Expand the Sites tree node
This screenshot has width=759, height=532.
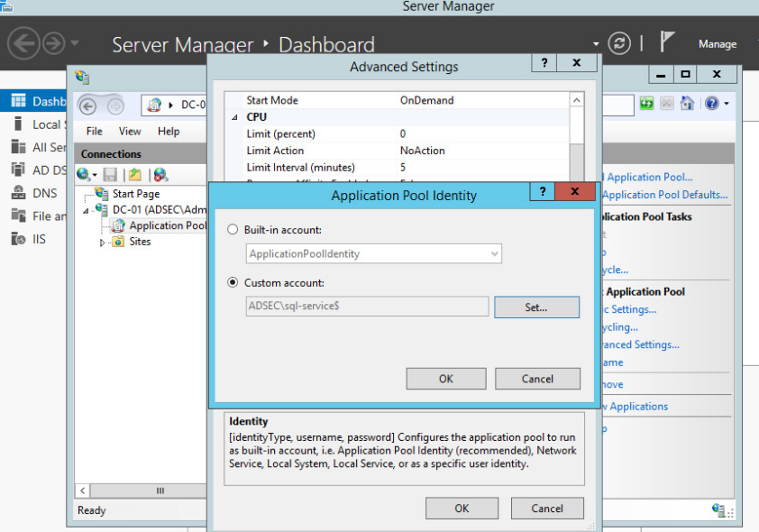point(102,242)
